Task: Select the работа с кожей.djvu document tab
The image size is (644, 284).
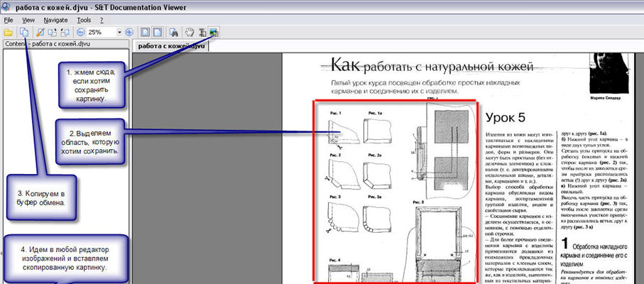Action: click(171, 46)
